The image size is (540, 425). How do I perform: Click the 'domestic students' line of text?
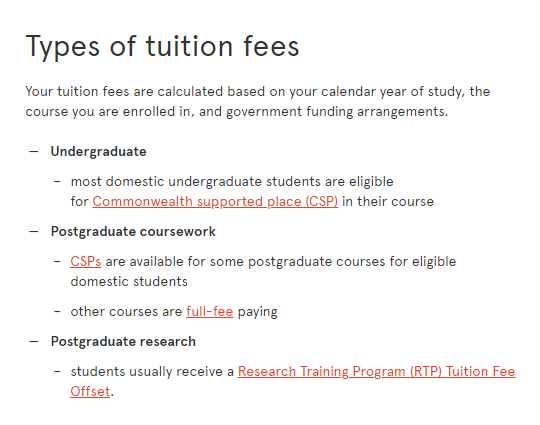129,281
